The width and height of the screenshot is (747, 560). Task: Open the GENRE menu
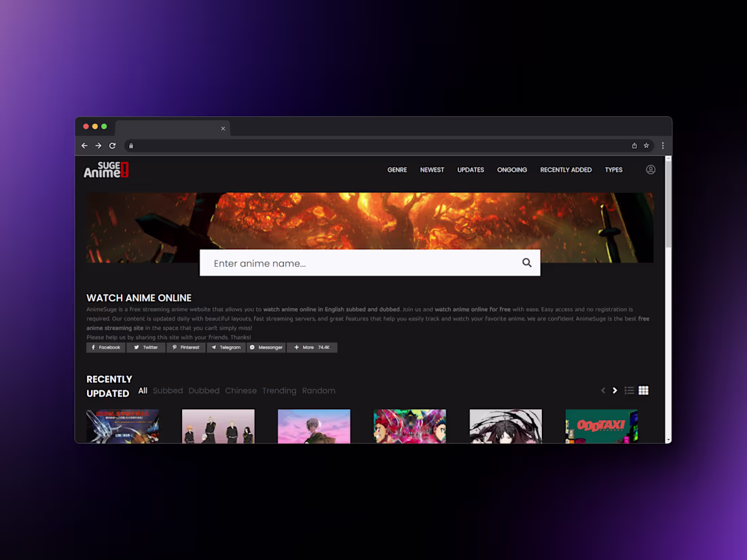[x=397, y=170]
